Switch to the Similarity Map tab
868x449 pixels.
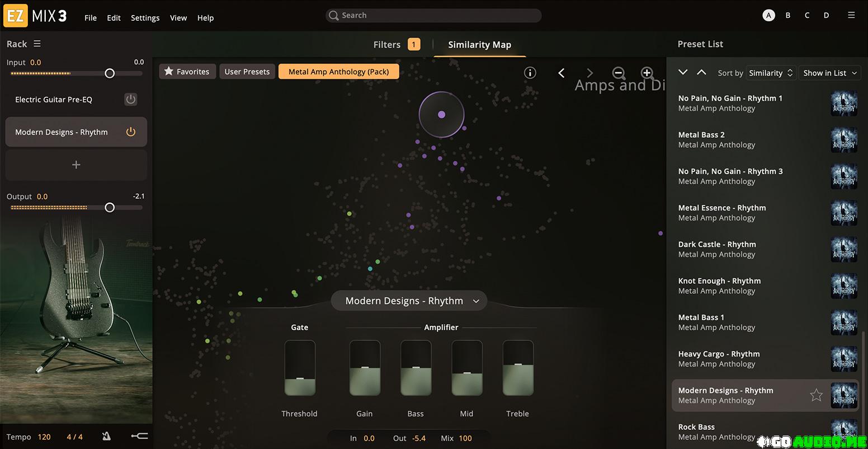click(x=480, y=45)
